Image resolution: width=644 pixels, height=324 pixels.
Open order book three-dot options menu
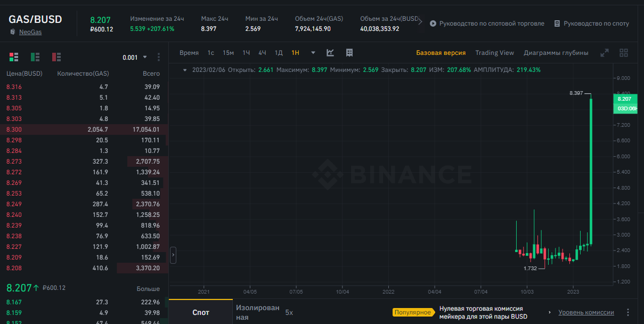[x=159, y=57]
